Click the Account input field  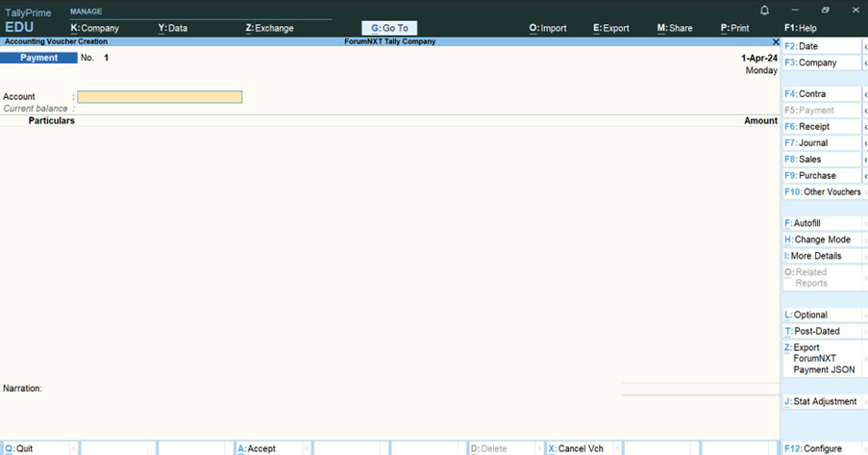(x=160, y=97)
